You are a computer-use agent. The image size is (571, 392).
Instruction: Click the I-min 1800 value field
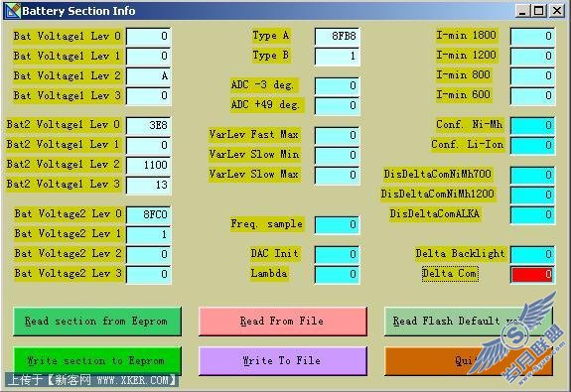pyautogui.click(x=532, y=37)
